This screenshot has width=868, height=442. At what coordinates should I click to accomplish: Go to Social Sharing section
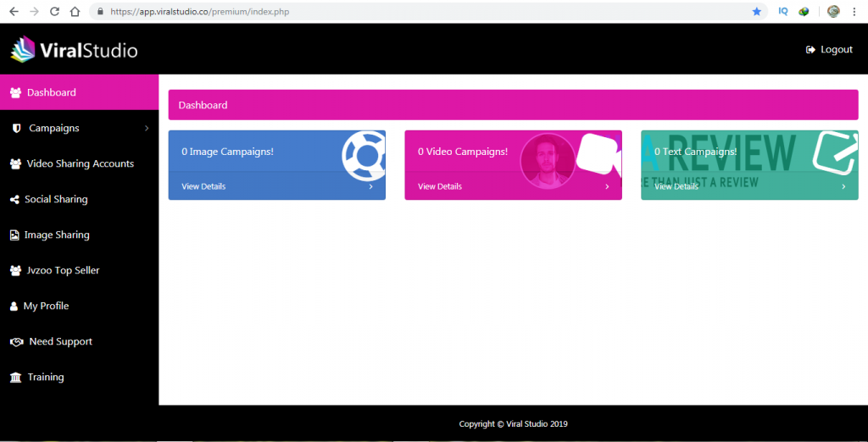tap(56, 199)
